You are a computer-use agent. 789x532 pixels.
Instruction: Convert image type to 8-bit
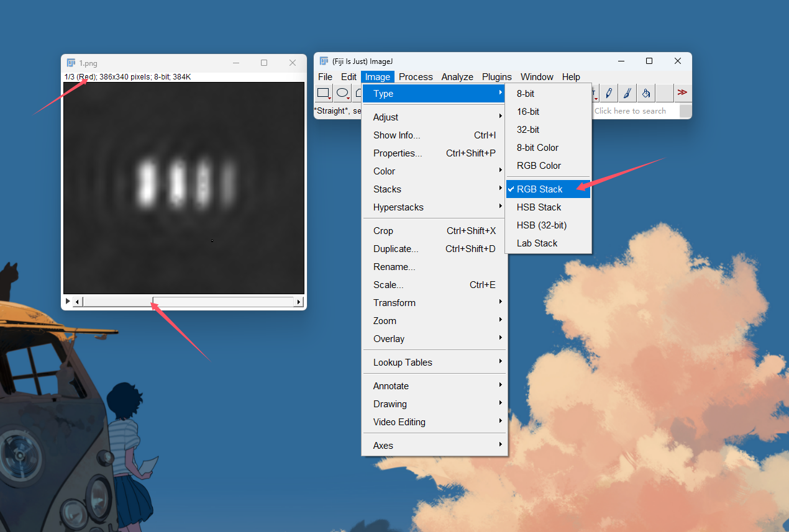click(548, 94)
